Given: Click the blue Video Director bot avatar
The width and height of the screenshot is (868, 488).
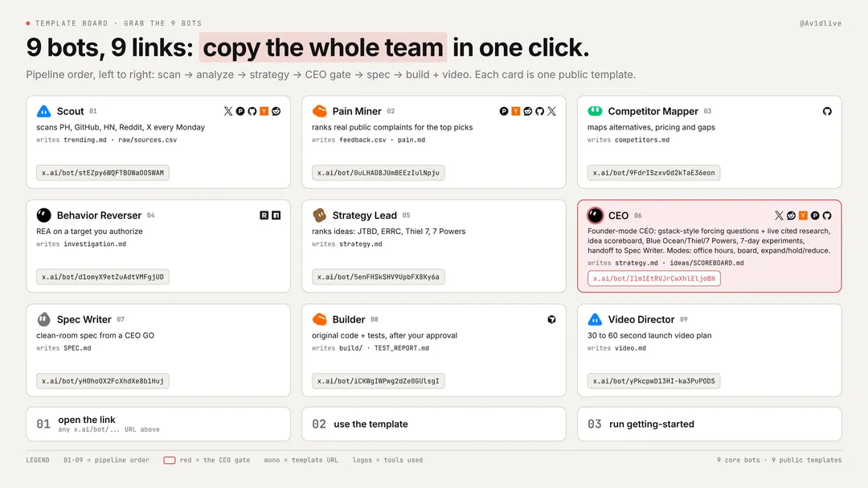Looking at the screenshot, I should pyautogui.click(x=595, y=319).
